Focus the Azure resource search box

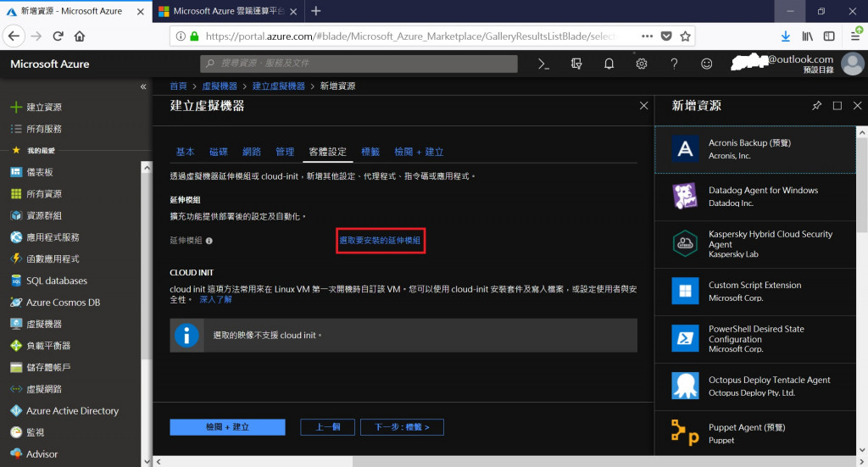[x=359, y=64]
